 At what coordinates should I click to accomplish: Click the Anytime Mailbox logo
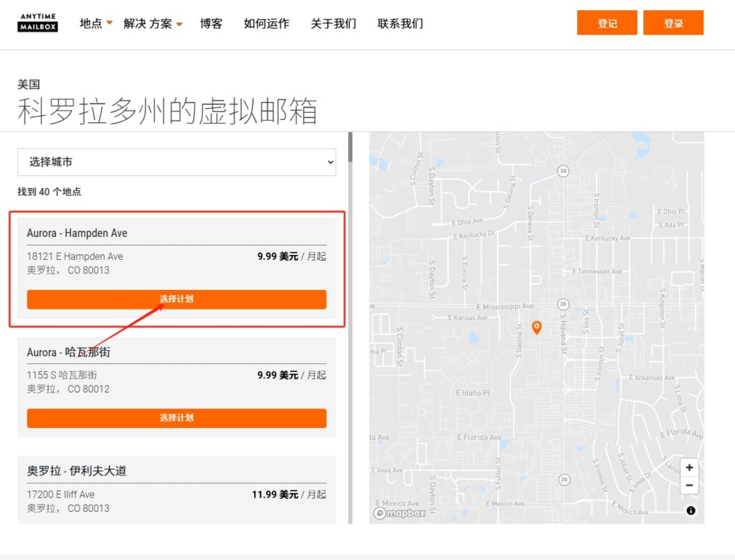(x=37, y=22)
